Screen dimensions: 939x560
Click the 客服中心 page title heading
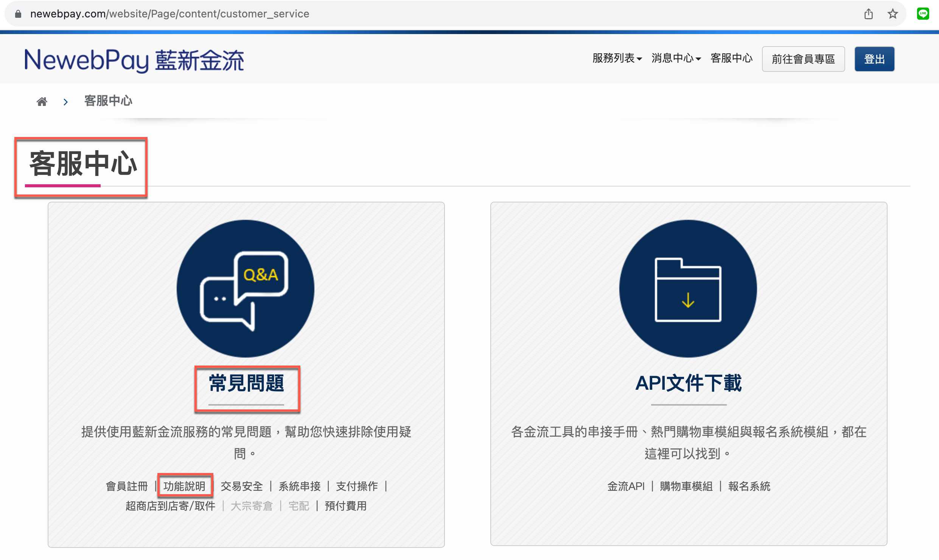(x=83, y=164)
